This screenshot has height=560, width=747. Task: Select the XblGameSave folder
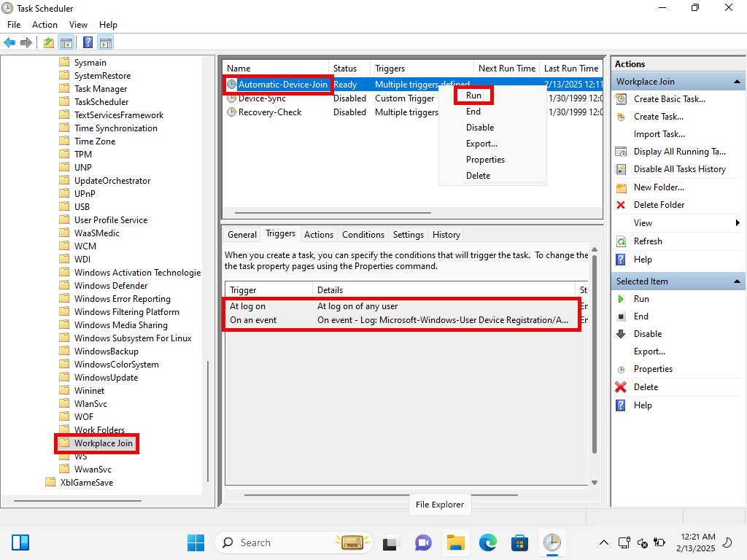[87, 483]
